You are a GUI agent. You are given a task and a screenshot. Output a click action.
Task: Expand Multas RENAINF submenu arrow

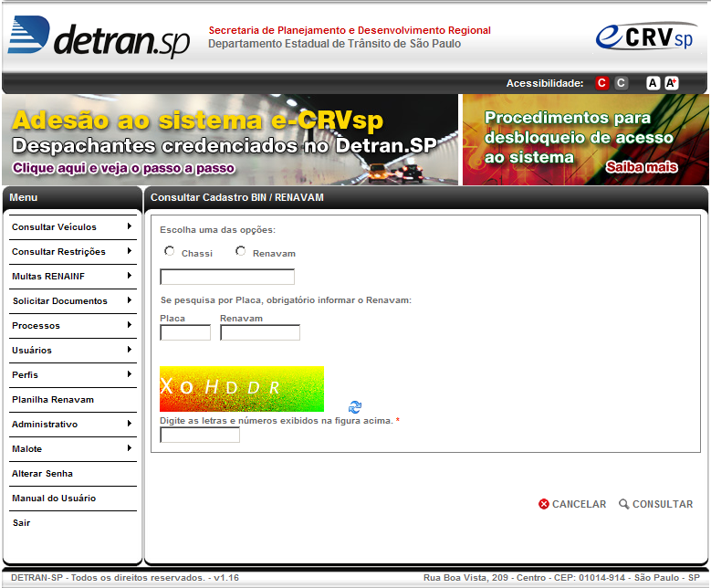(130, 276)
